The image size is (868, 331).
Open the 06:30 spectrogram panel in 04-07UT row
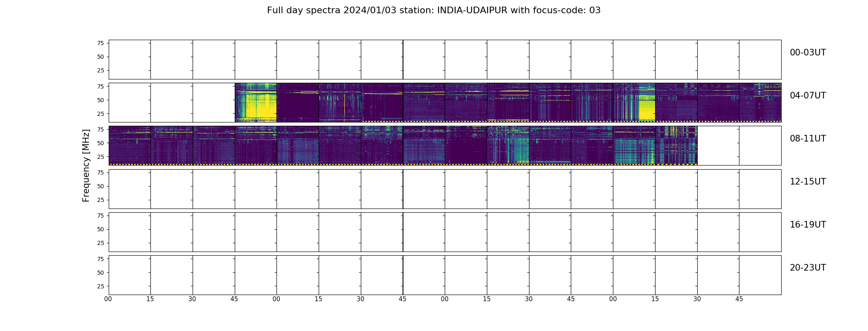[x=550, y=103]
